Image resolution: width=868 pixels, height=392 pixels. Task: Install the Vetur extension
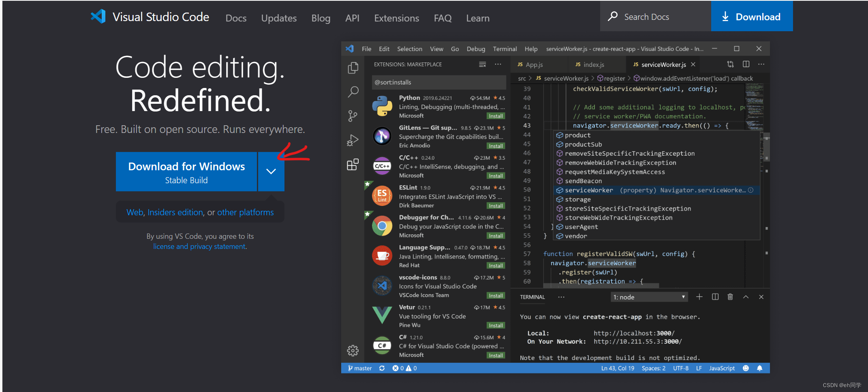[x=496, y=326]
